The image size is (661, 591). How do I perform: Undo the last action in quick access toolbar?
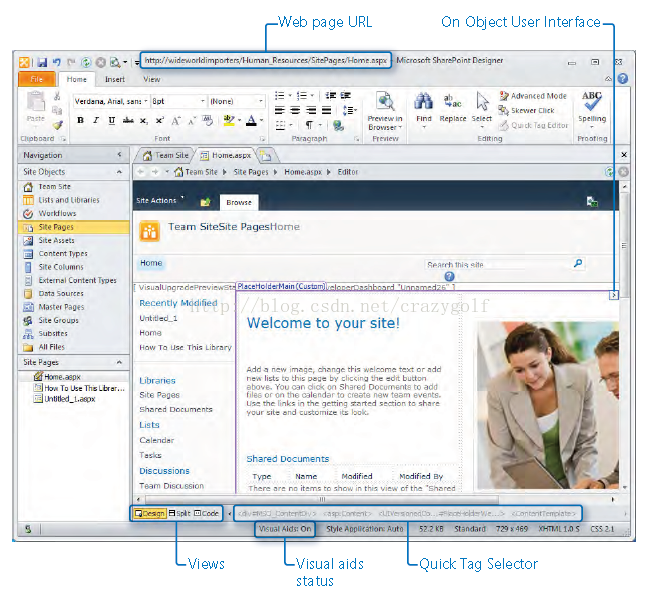click(57, 62)
